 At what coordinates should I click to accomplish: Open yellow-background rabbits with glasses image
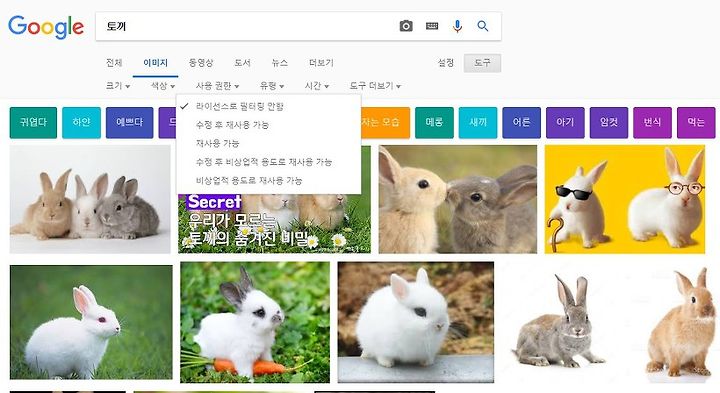[x=624, y=199]
